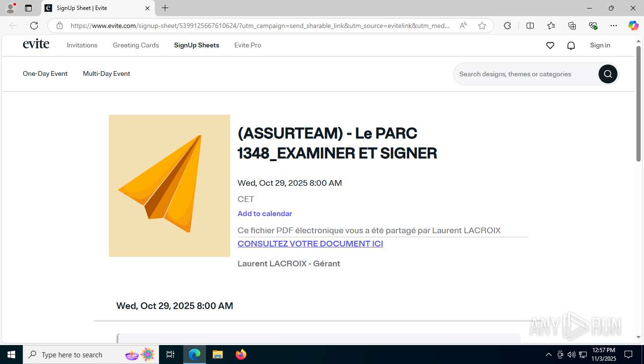Viewport: 644px width, 364px height.
Task: Click the Edge icon on the taskbar
Action: click(195, 355)
